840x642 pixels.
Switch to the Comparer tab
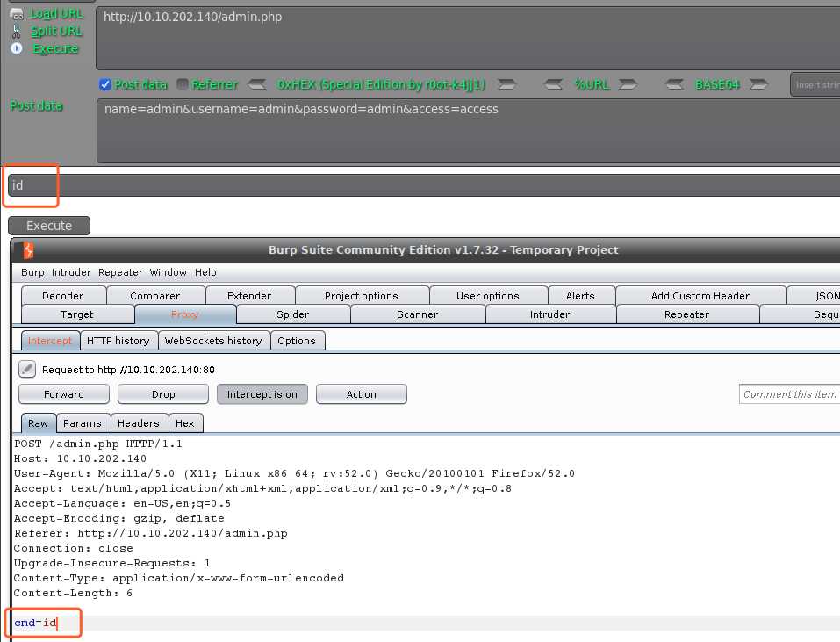(x=155, y=296)
